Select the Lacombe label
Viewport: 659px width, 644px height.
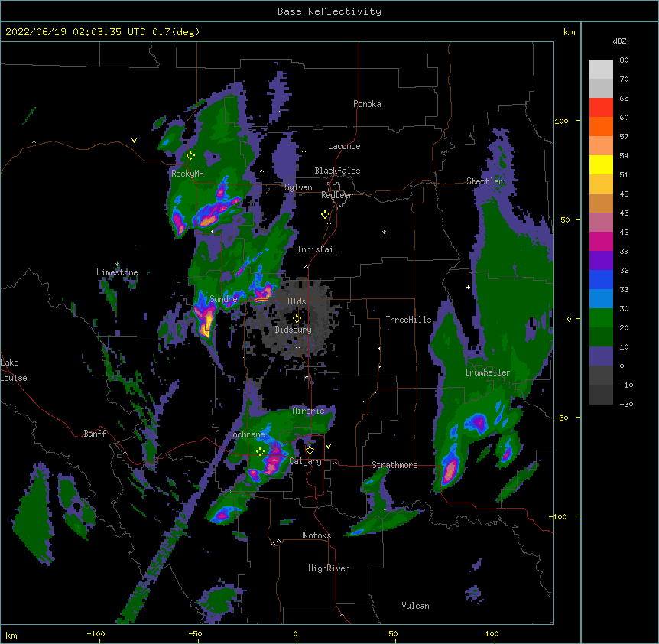344,146
